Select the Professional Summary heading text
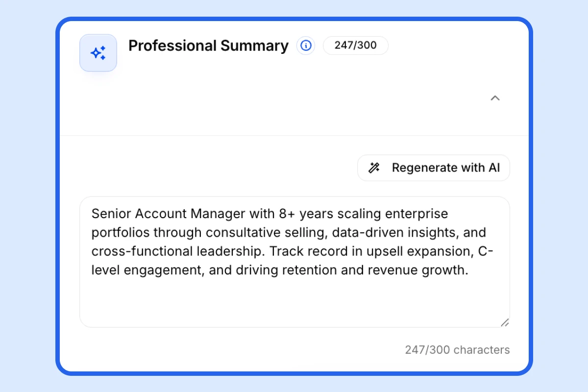Screen dimensions: 588x392 click(x=208, y=46)
